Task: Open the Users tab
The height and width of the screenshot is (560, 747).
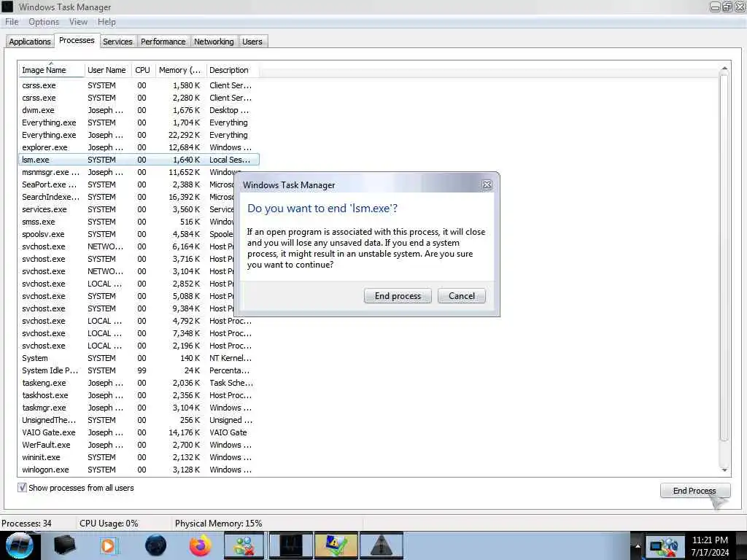Action: coord(252,42)
